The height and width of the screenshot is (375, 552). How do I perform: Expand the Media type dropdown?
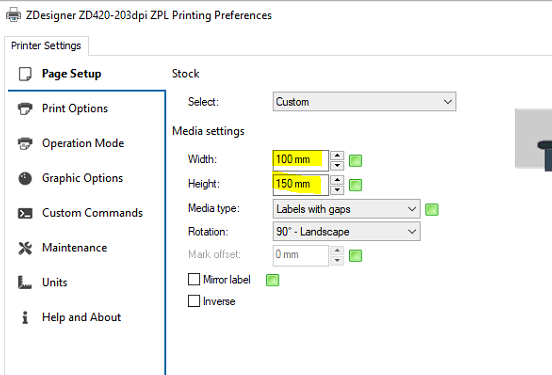[346, 209]
